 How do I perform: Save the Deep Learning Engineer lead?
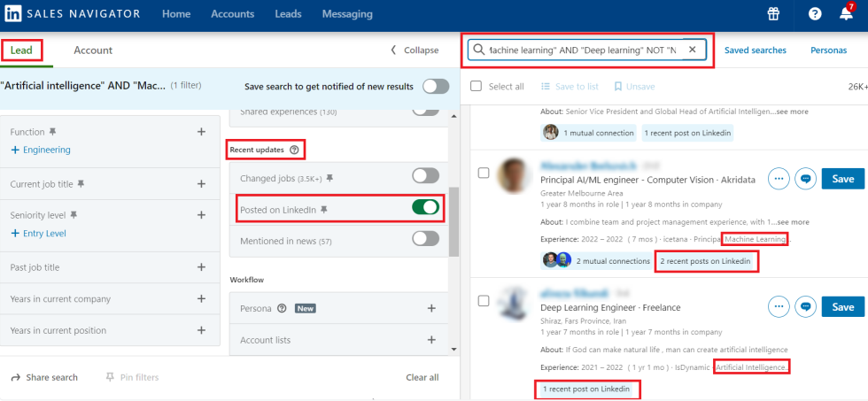click(843, 307)
